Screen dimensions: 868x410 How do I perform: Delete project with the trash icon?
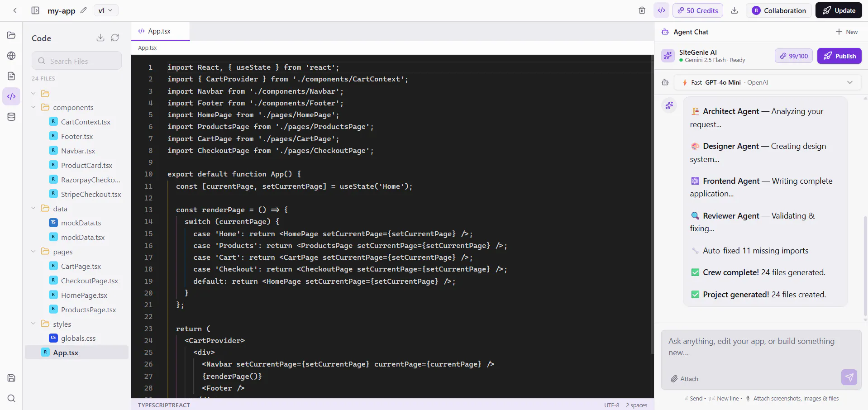[642, 10]
